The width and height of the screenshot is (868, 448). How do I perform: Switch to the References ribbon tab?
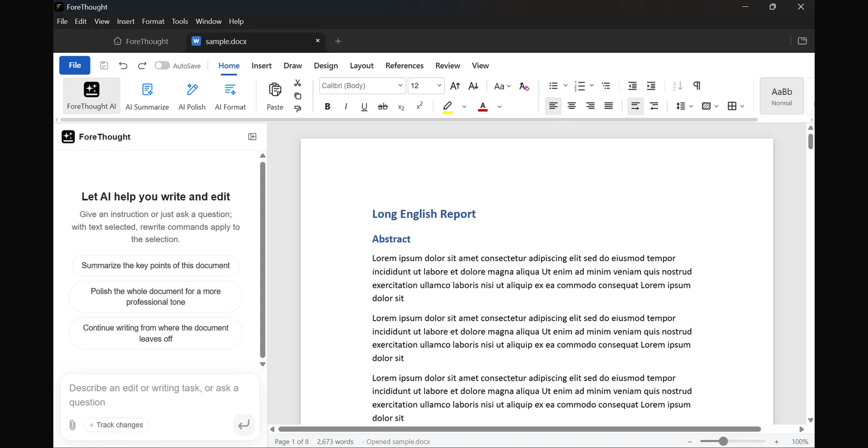pyautogui.click(x=405, y=65)
